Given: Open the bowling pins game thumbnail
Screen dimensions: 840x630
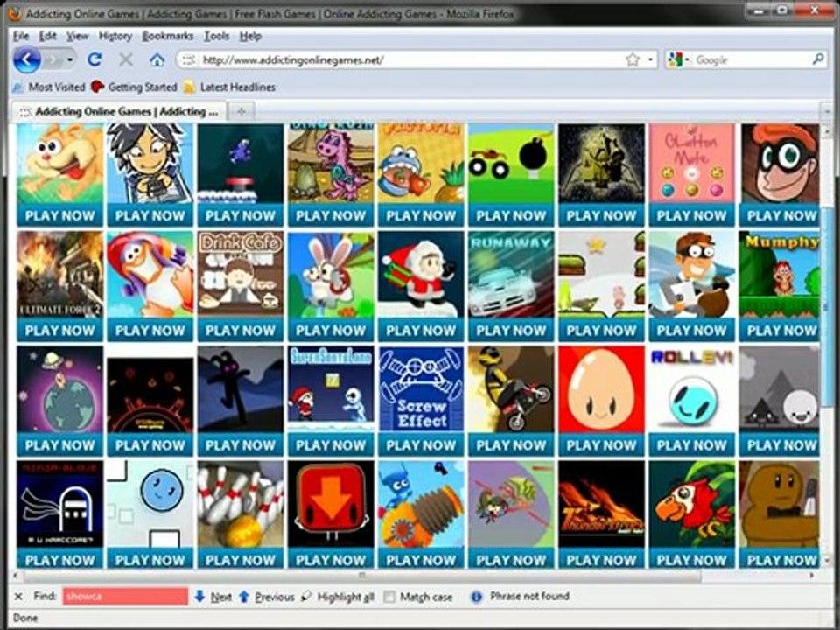Looking at the screenshot, I should pyautogui.click(x=241, y=504).
